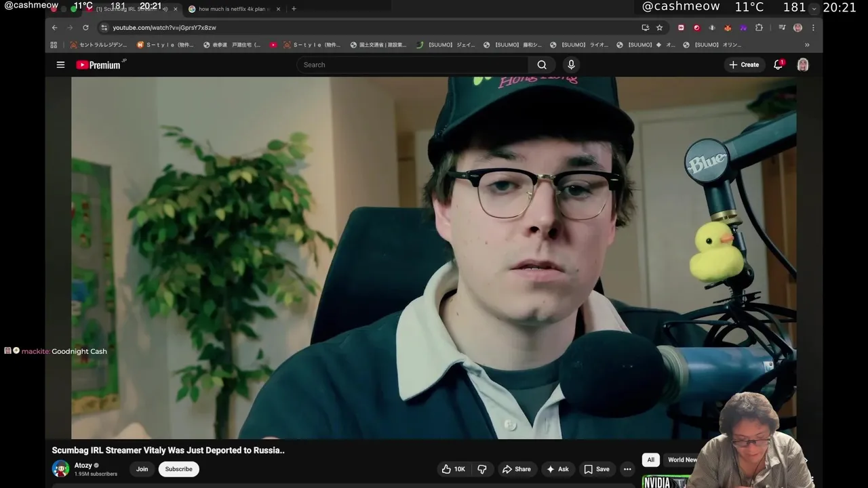Open YouTube notifications bell

[x=778, y=64]
